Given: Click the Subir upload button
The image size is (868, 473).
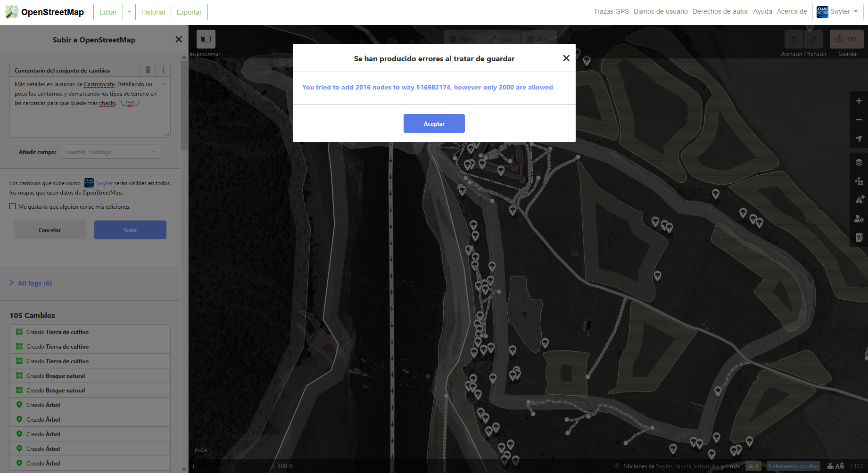Looking at the screenshot, I should tap(130, 230).
